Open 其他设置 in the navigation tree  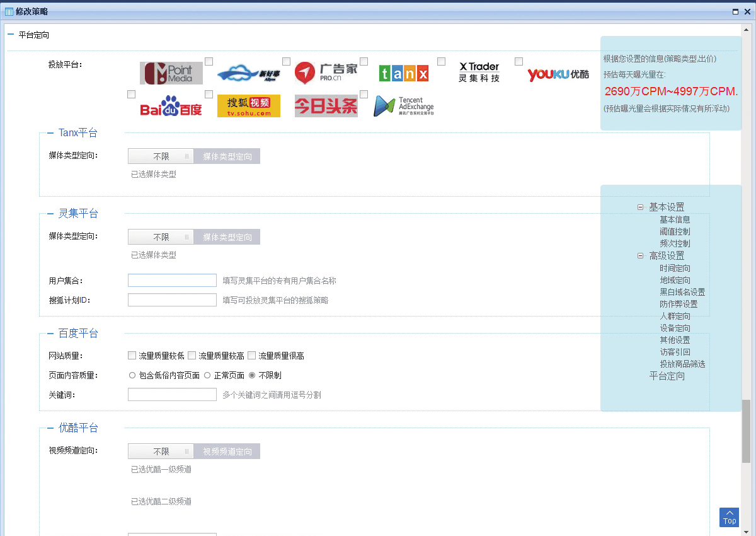pyautogui.click(x=675, y=340)
